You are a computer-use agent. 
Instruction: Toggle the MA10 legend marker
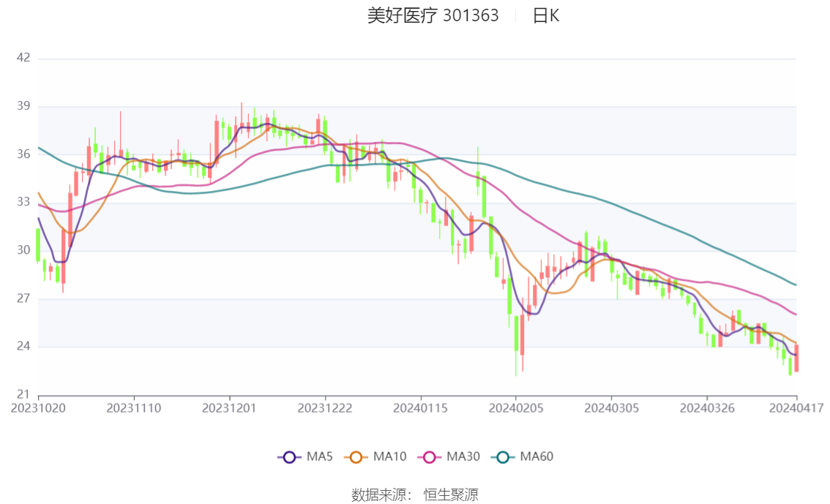pyautogui.click(x=356, y=457)
